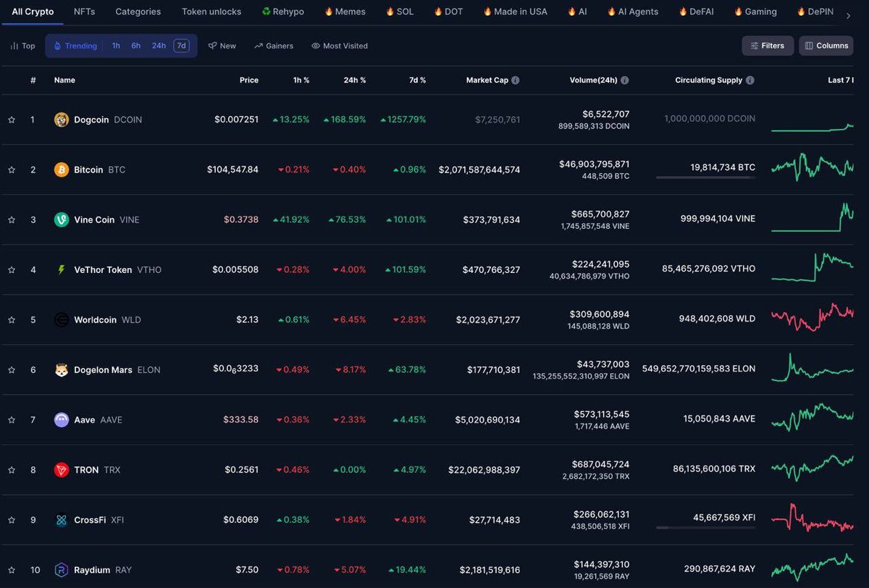The height and width of the screenshot is (588, 869).
Task: Click the Vine Coin green logo icon
Action: click(62, 219)
